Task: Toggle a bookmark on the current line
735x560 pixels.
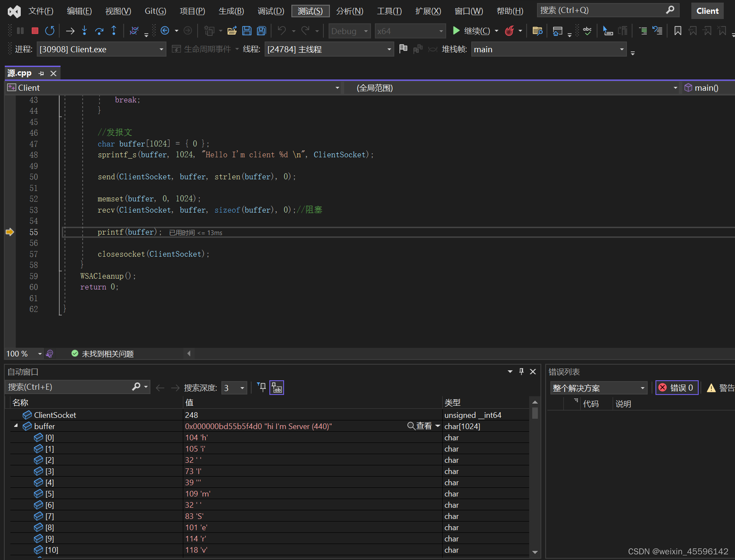Action: [x=677, y=31]
